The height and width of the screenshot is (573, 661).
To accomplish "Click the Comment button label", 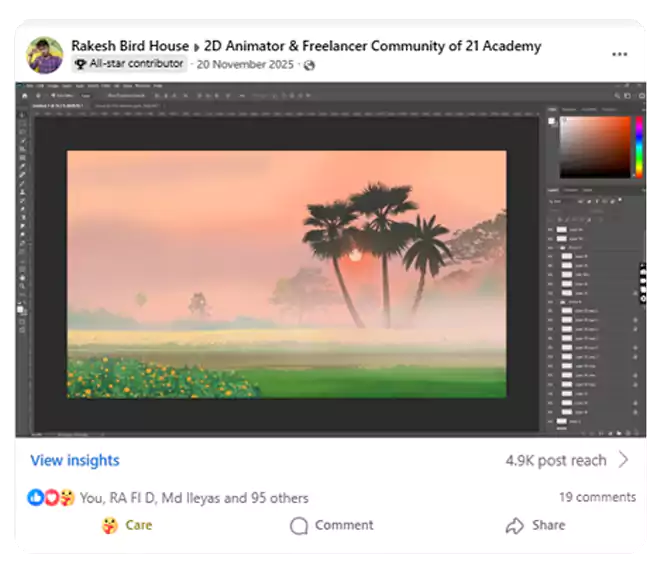I will [x=344, y=525].
